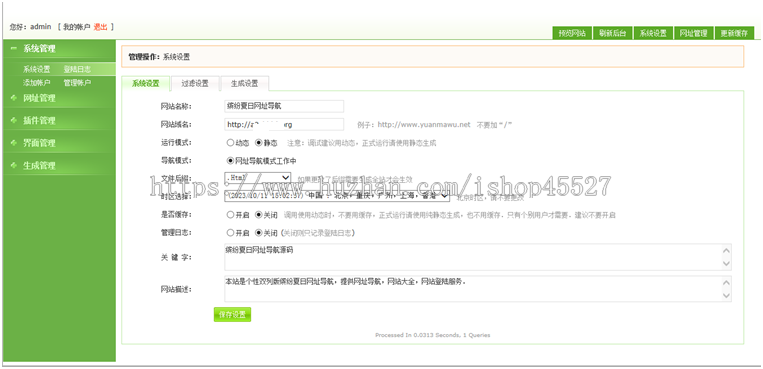
Task: Select 开启 for 是否缓存
Action: point(230,215)
